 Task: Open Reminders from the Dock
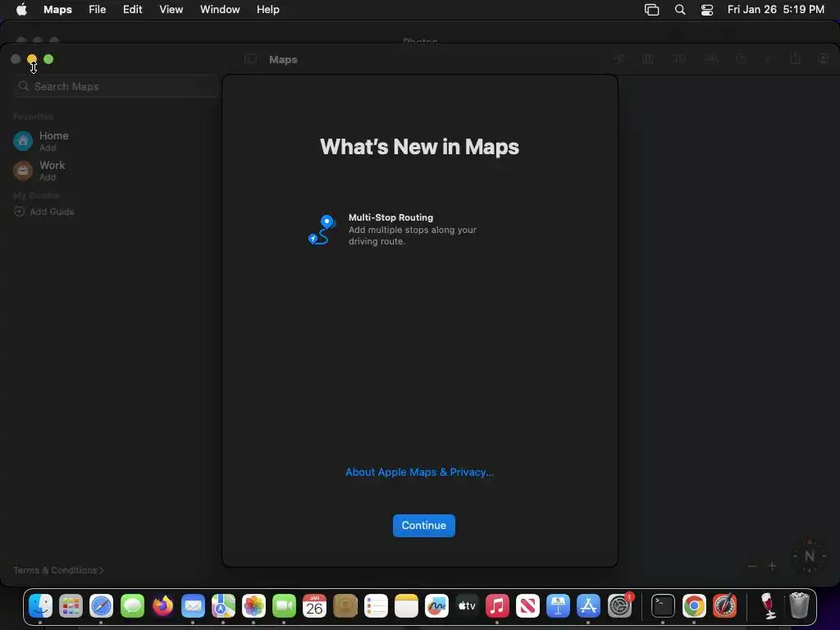[x=376, y=606]
